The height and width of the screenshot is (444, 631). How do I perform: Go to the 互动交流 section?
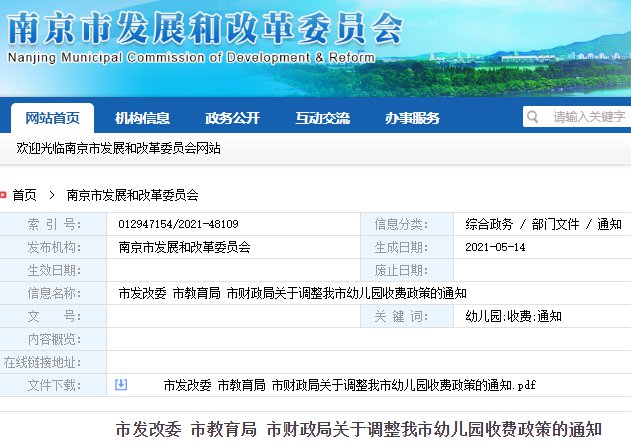click(x=322, y=118)
